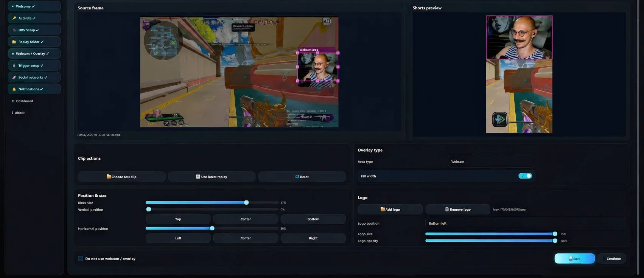The image size is (644, 278).
Task: Reset the clip actions
Action: point(302,177)
